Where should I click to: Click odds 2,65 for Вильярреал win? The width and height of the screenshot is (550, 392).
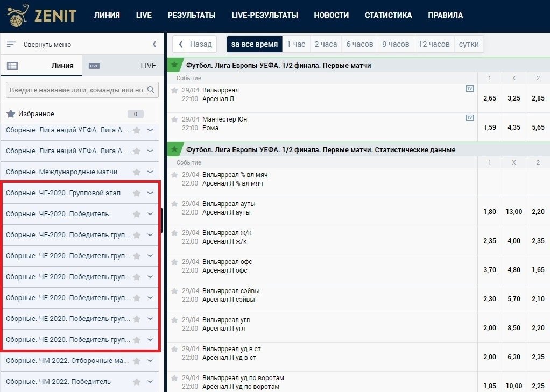pyautogui.click(x=490, y=98)
